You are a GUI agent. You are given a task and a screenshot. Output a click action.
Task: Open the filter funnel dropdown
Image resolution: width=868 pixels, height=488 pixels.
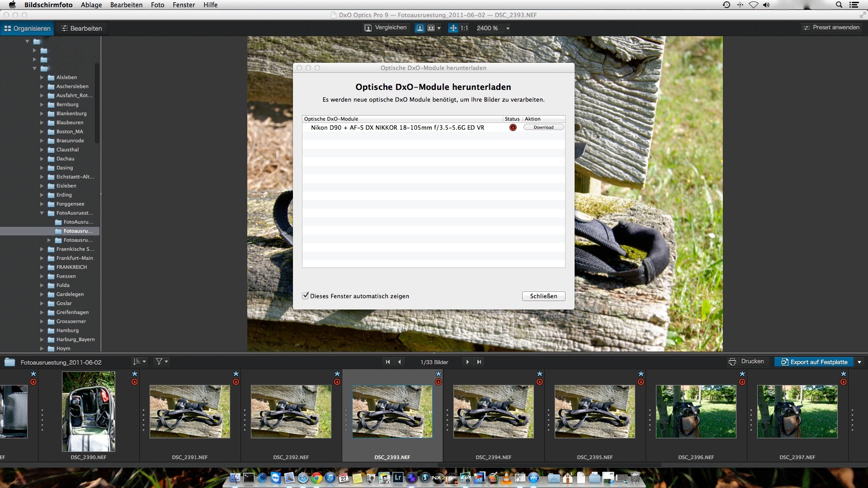click(162, 361)
